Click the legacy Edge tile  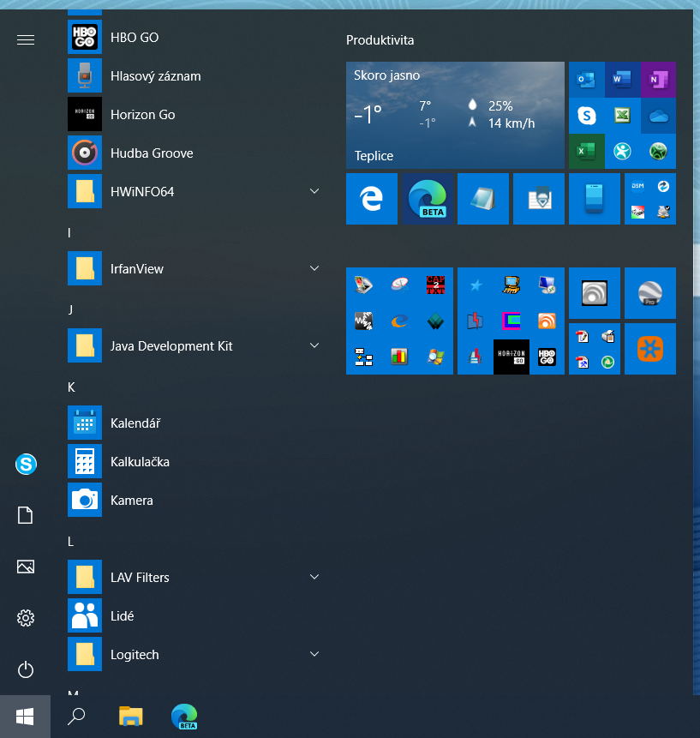(372, 199)
